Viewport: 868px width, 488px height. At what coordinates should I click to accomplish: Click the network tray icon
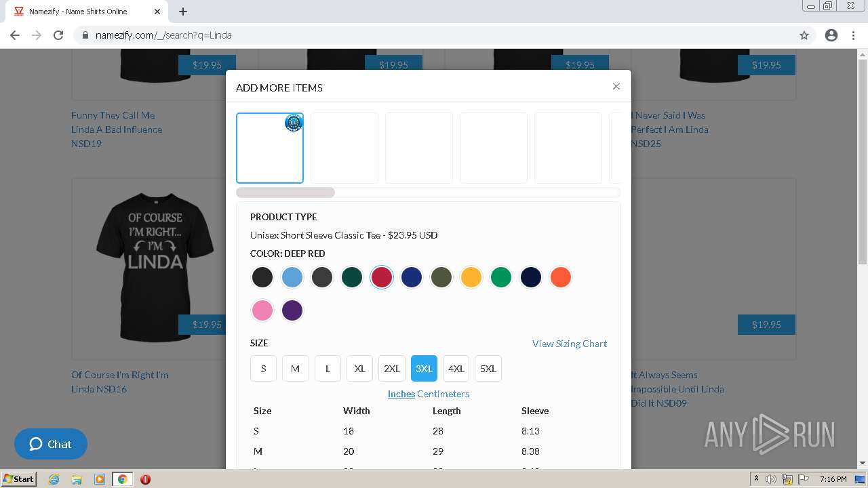coord(787,479)
